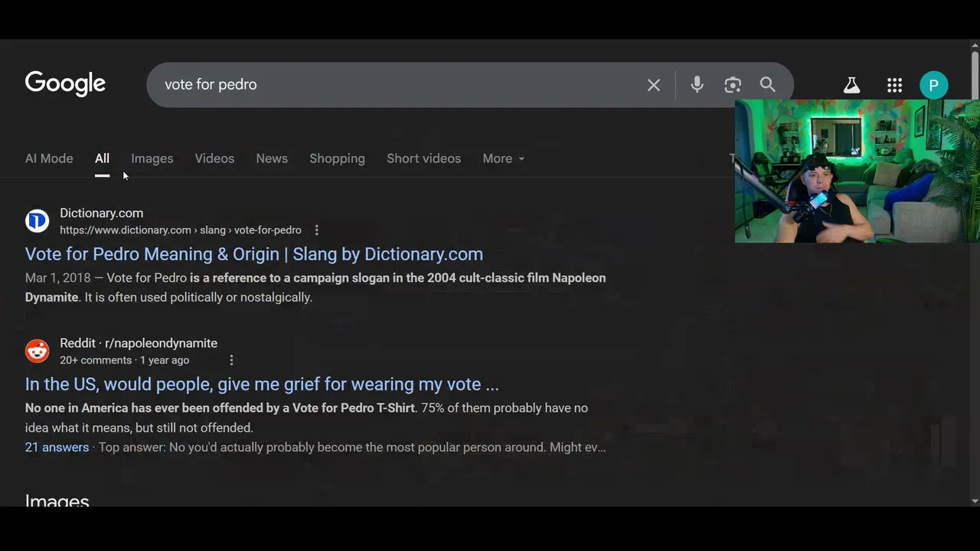
Task: Open the Google apps grid
Action: [x=894, y=85]
